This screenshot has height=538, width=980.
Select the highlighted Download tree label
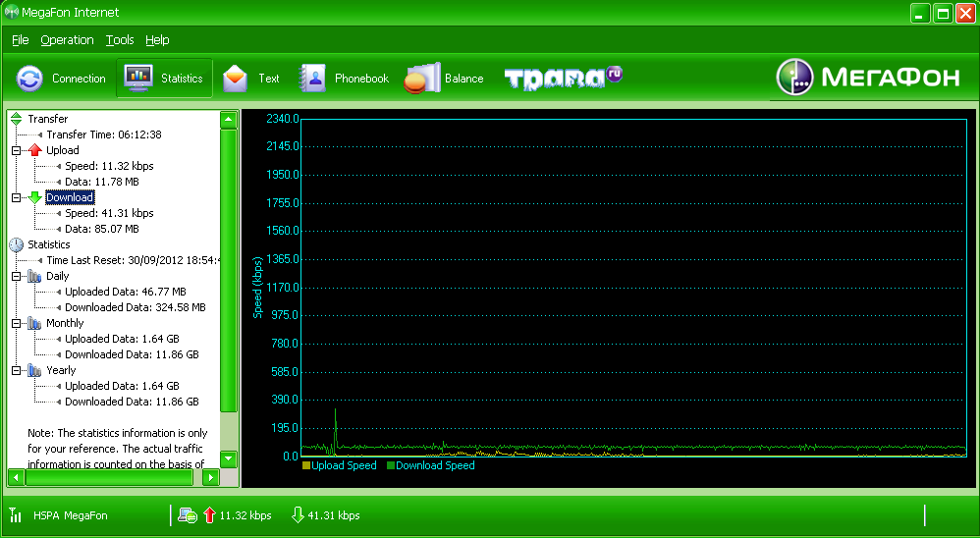pos(70,197)
